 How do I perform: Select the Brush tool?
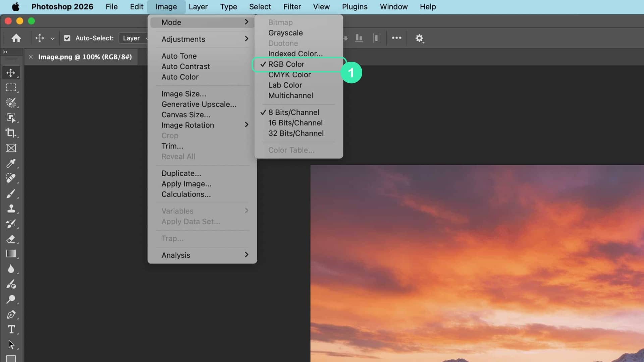(11, 193)
